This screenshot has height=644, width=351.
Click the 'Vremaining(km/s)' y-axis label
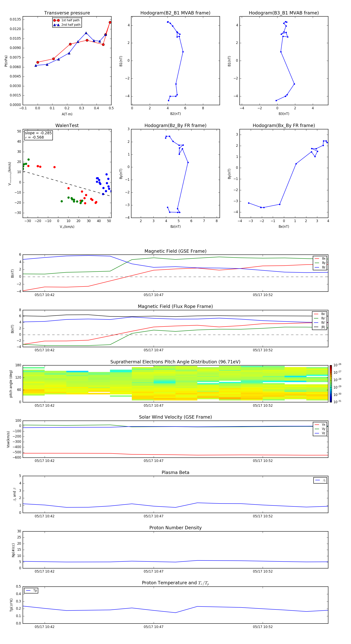click(x=10, y=173)
